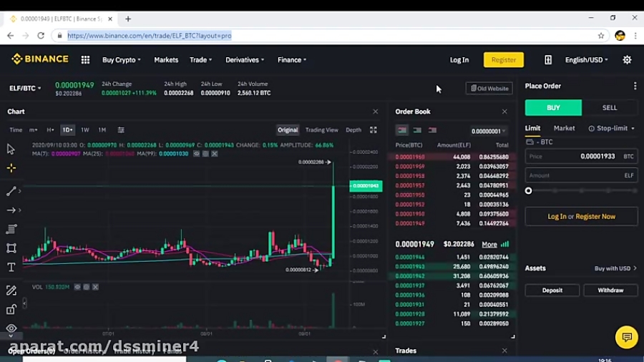Select the Market order tab
Image resolution: width=644 pixels, height=362 pixels.
click(564, 129)
